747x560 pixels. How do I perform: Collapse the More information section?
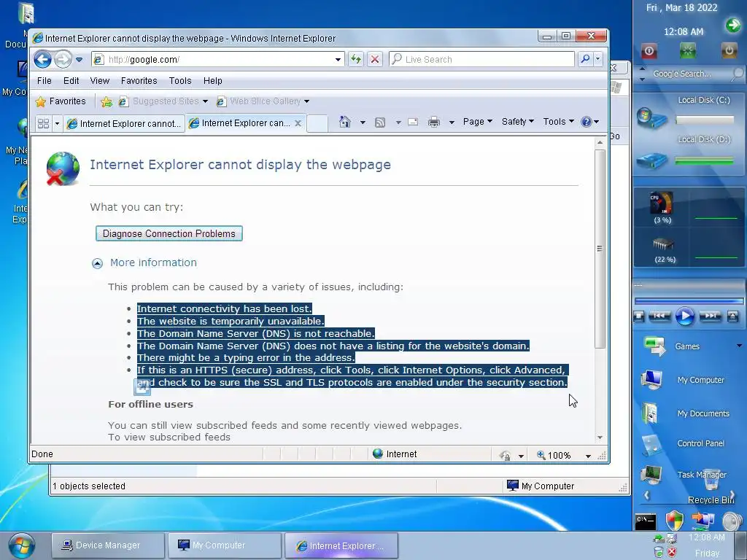97,263
